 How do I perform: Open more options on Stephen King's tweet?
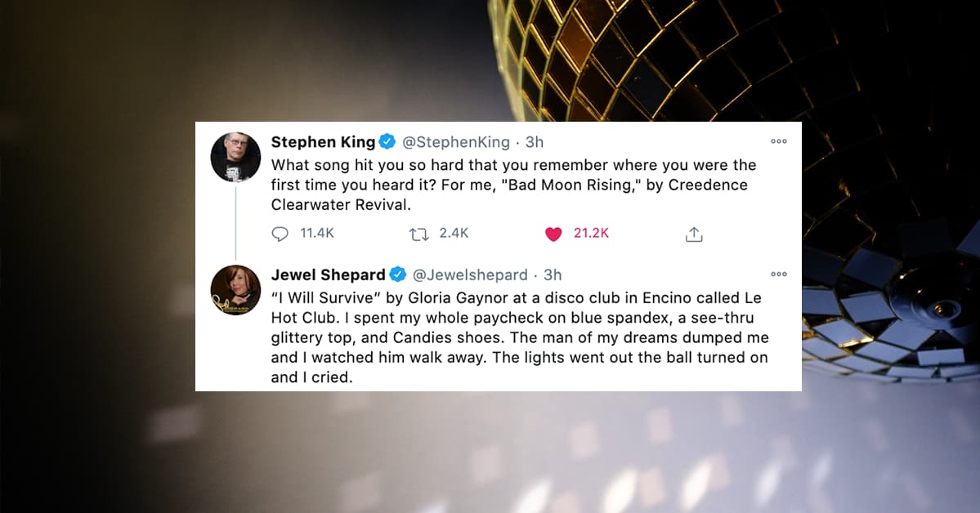(x=779, y=141)
